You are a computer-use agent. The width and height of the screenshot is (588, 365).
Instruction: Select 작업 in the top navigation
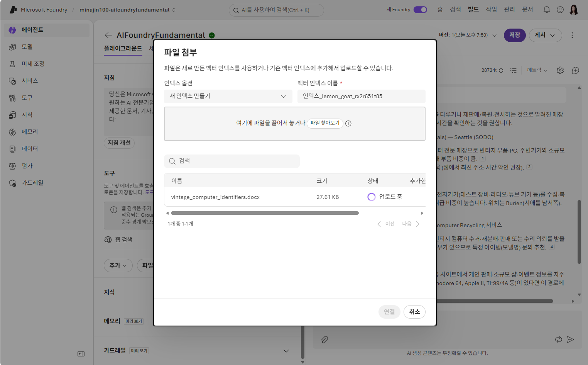[491, 9]
